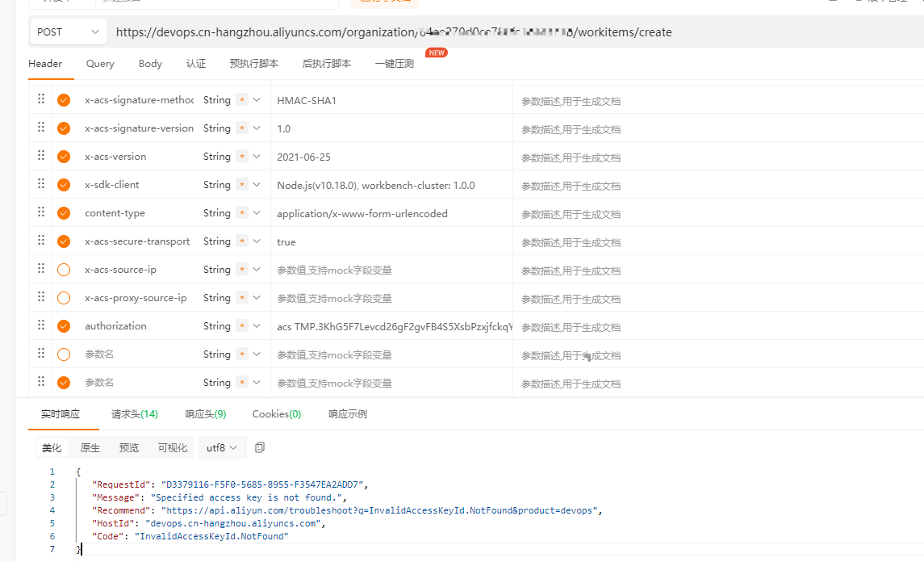Screen dimensions: 924x562
Task: Switch response view to 预览 mode
Action: tap(129, 447)
